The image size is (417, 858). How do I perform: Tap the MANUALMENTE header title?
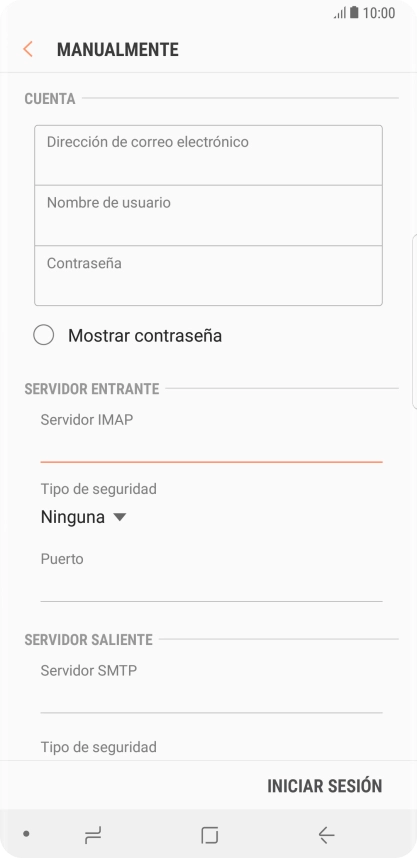pos(118,49)
